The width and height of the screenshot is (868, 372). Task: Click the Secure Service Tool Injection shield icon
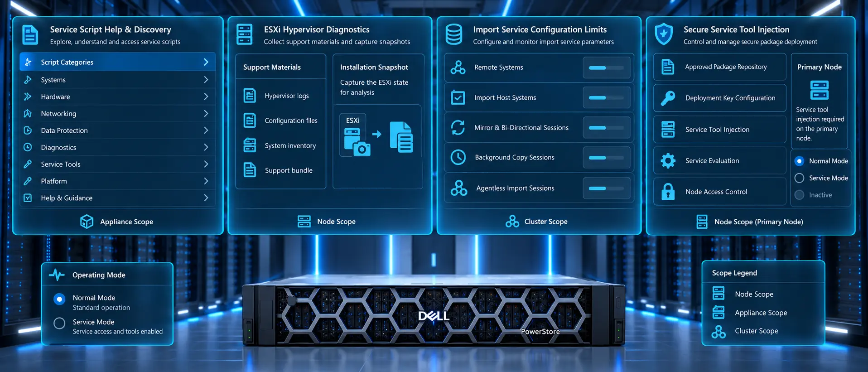click(664, 34)
